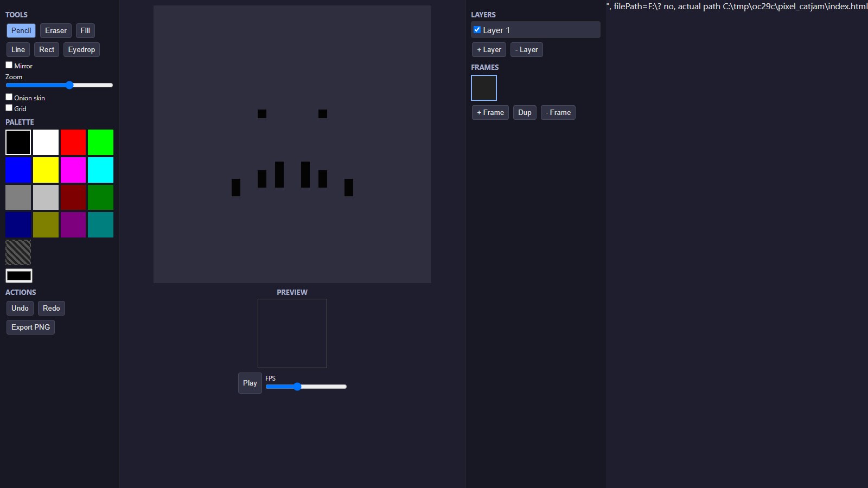868x488 pixels.
Task: Pick the light gray palette swatch
Action: (x=46, y=197)
